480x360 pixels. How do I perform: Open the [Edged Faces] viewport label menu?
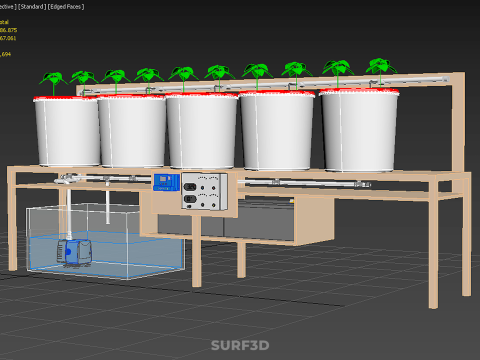pyautogui.click(x=66, y=7)
